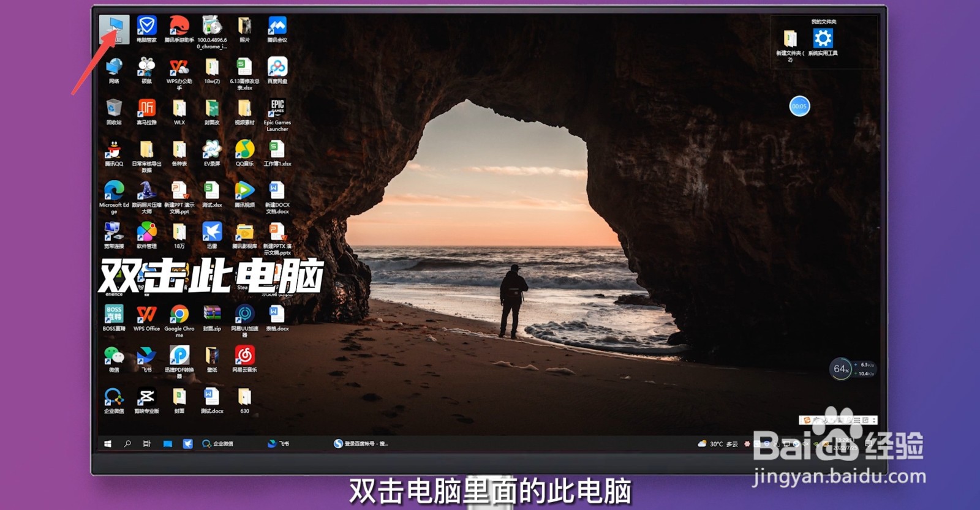The width and height of the screenshot is (980, 510).
Task: Click 登录百度帐号 browser taskbar button
Action: [361, 443]
